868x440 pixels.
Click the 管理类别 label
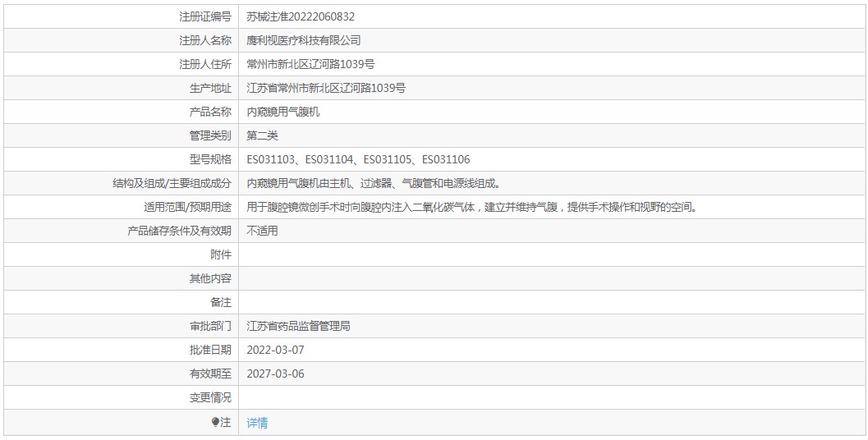(x=210, y=135)
